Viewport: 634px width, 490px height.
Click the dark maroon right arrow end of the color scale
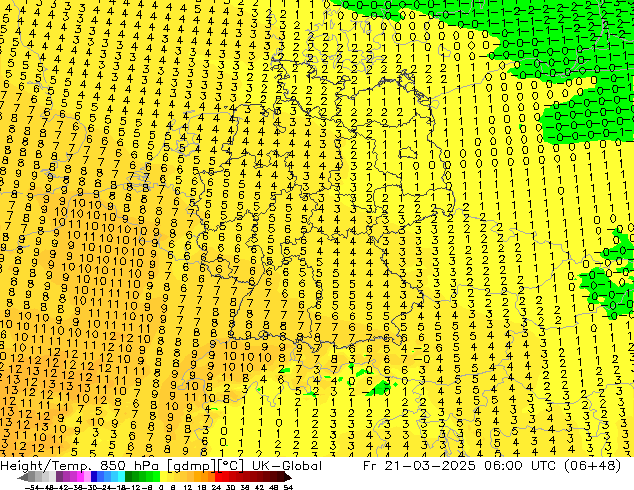pos(289,477)
